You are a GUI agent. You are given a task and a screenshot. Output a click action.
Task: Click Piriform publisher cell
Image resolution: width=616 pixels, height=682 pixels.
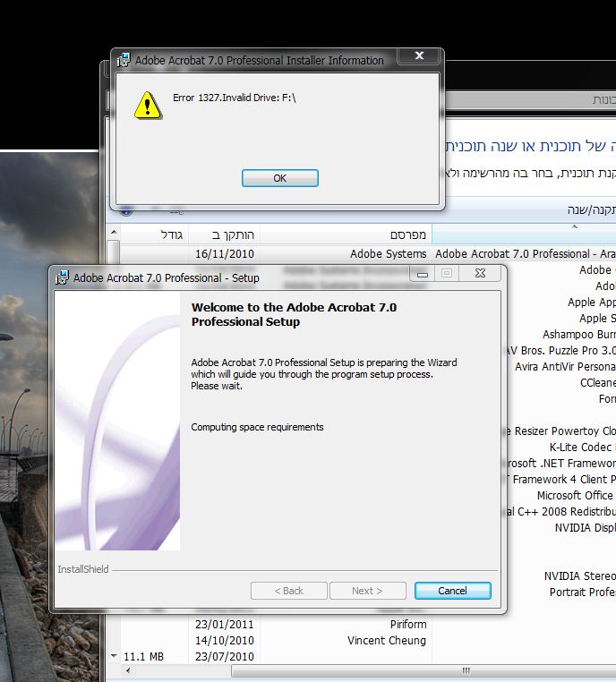[x=408, y=624]
